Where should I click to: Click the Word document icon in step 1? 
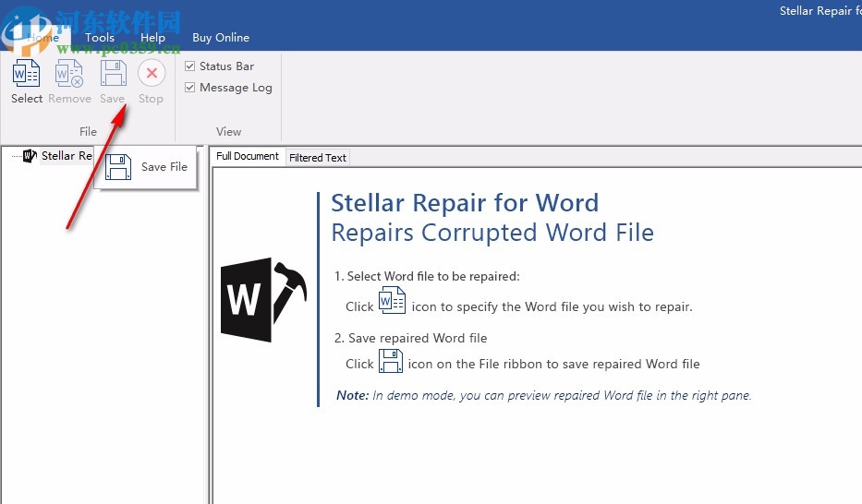[392, 300]
